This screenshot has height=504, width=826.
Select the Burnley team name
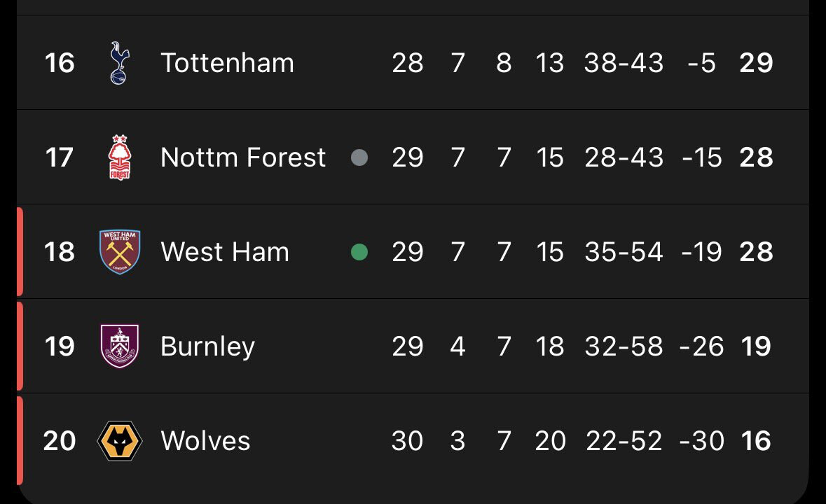pos(207,346)
